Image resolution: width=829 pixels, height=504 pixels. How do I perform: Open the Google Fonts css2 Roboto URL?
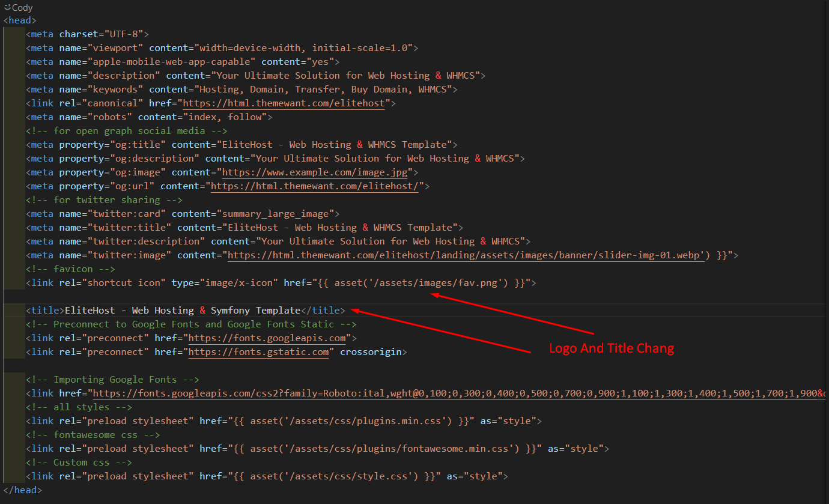click(x=457, y=393)
